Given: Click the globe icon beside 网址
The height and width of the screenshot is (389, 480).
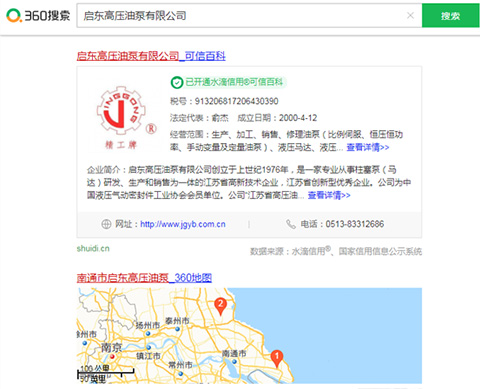Looking at the screenshot, I should (106, 224).
